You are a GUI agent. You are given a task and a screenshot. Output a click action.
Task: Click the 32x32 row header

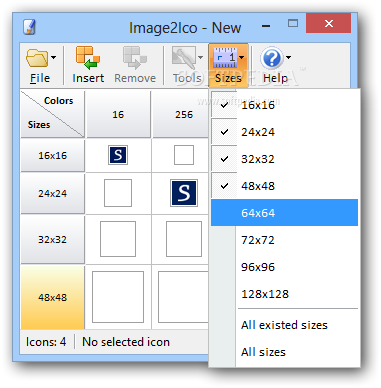click(53, 239)
